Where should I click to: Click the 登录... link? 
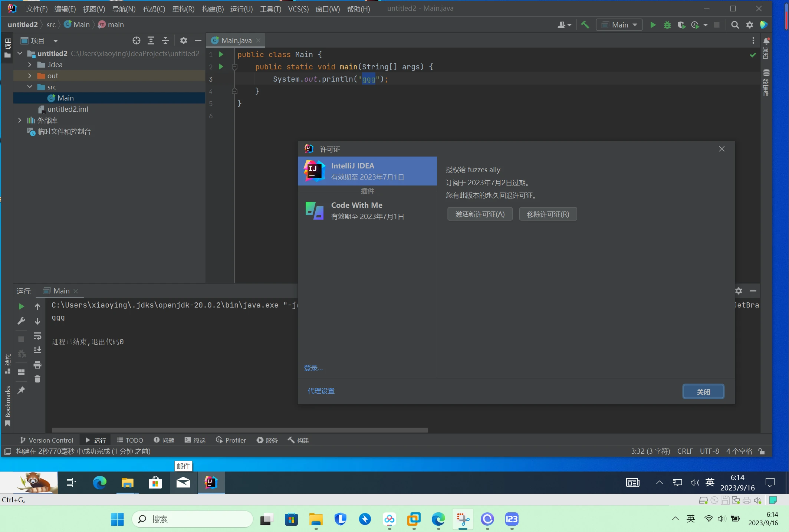[x=313, y=368]
